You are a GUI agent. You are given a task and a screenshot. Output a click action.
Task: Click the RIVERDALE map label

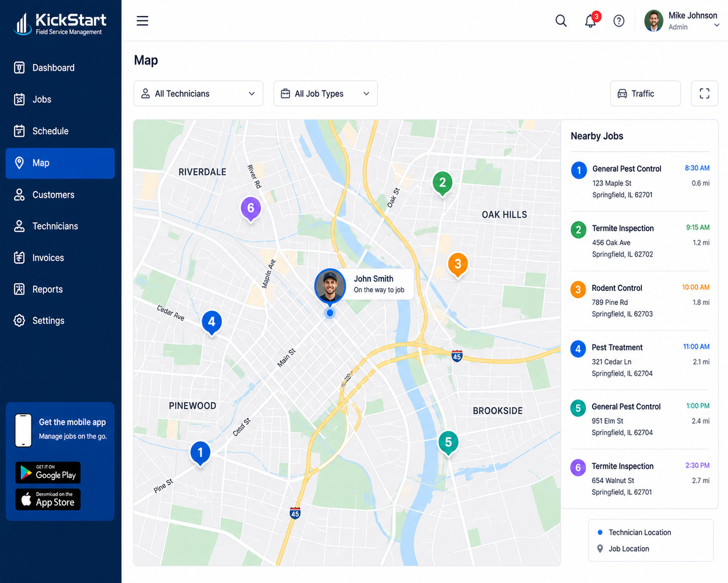[202, 172]
